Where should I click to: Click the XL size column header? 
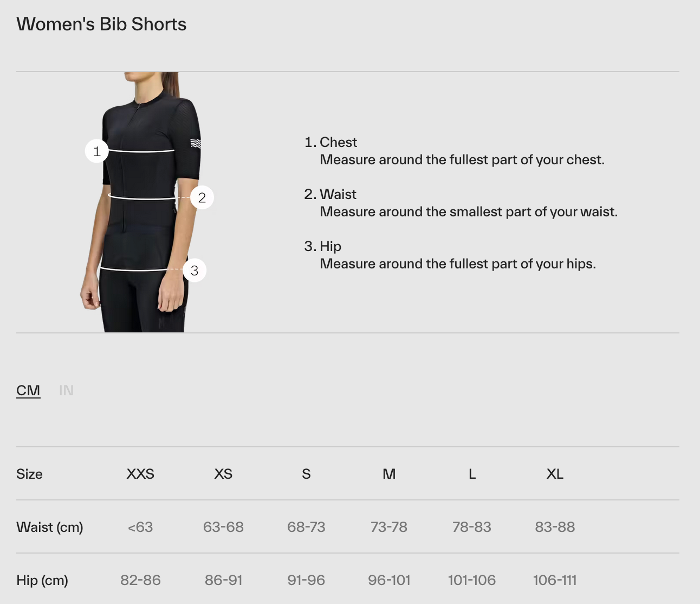tap(555, 474)
